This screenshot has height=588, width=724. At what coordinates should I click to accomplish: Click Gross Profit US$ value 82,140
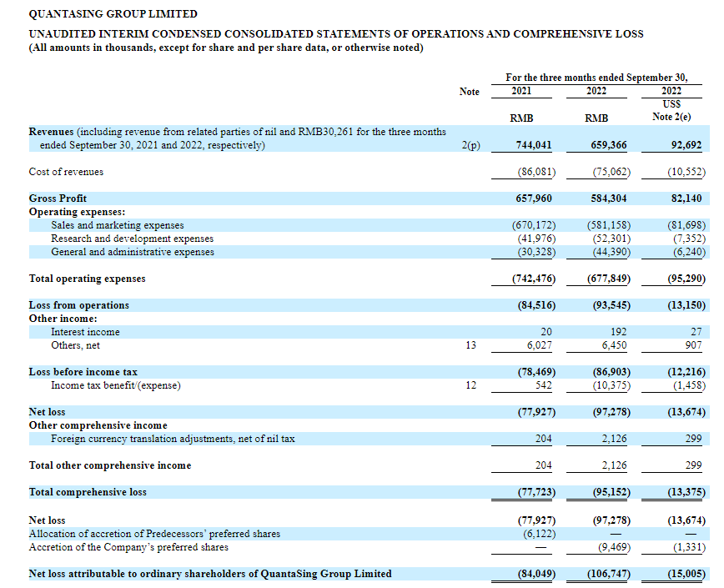(x=686, y=199)
